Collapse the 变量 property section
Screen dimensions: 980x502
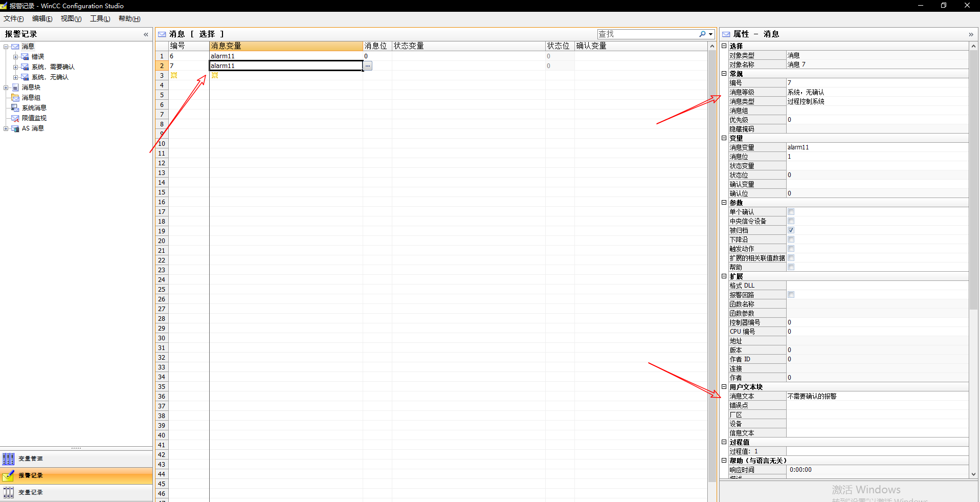click(x=724, y=138)
